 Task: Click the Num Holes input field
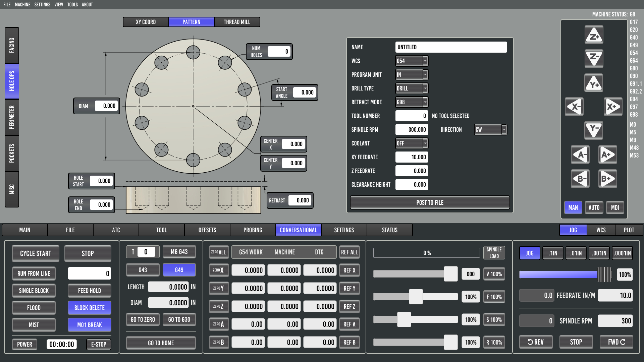[279, 52]
